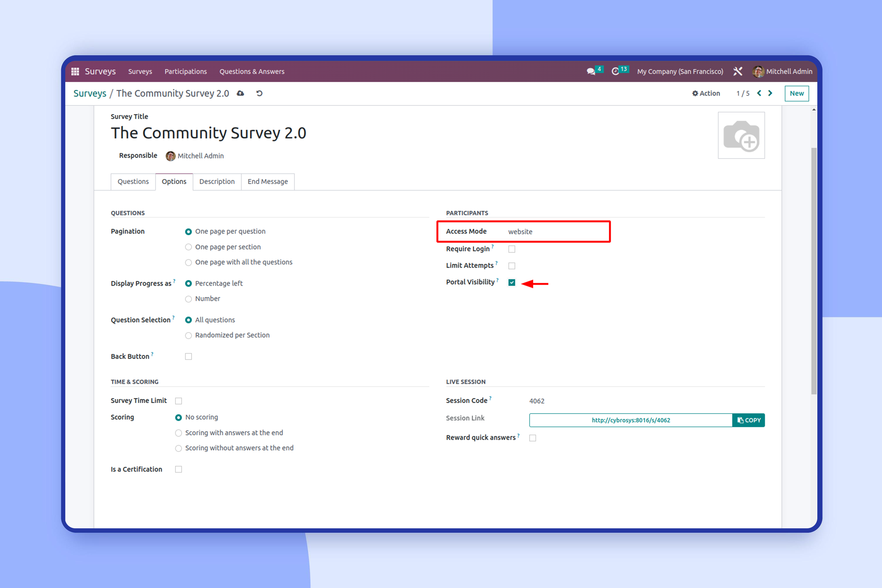Open the Participations menu
Screen dimensions: 882x588
point(186,71)
